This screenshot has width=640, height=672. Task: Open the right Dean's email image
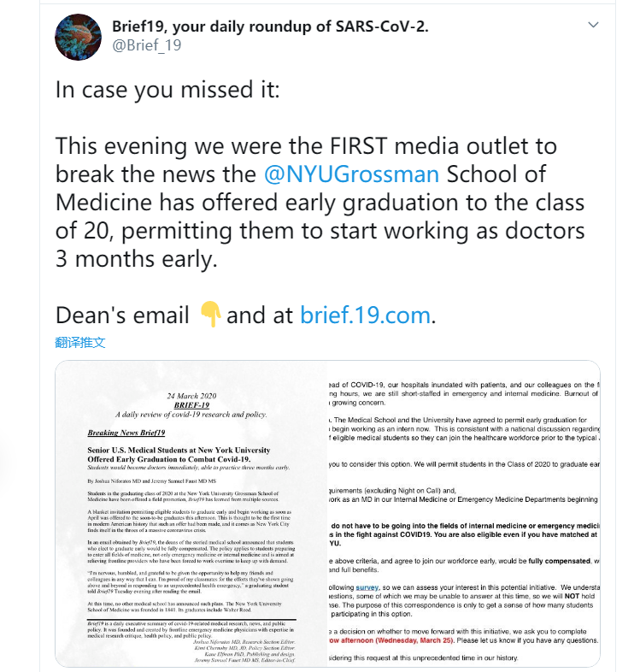click(x=464, y=514)
